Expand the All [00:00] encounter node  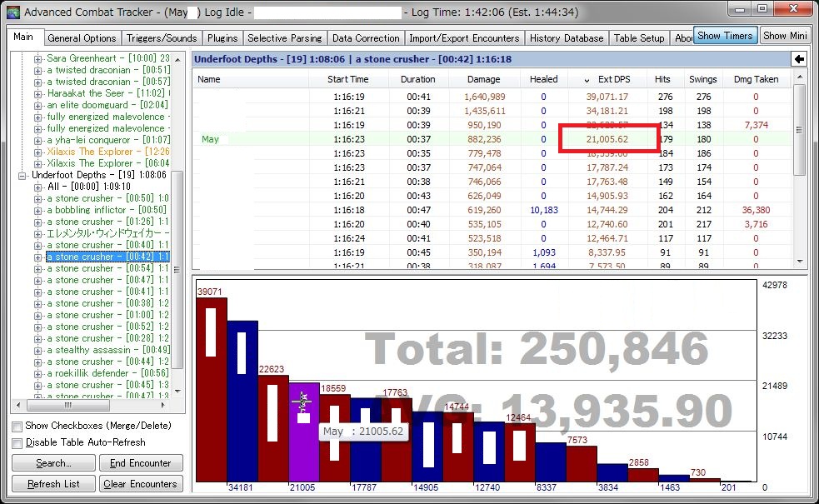[37, 187]
